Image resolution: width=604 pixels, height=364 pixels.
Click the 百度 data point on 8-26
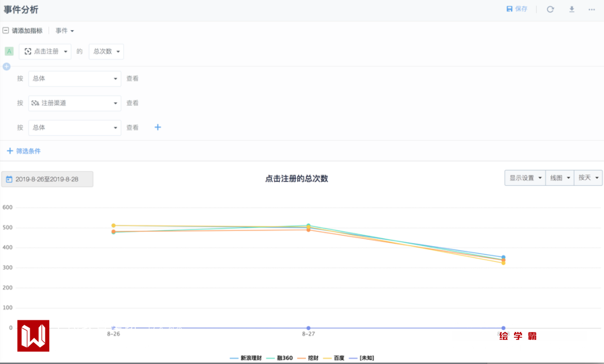[113, 226]
